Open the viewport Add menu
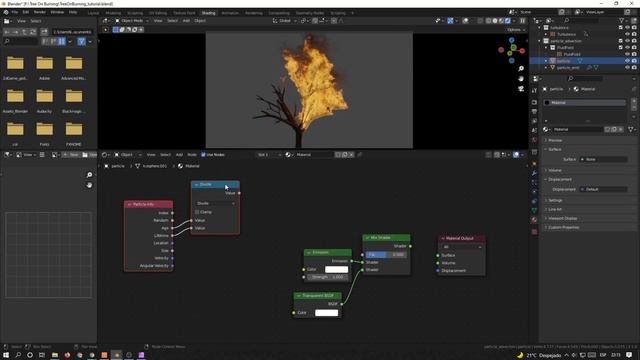The height and width of the screenshot is (360, 640). [186, 20]
